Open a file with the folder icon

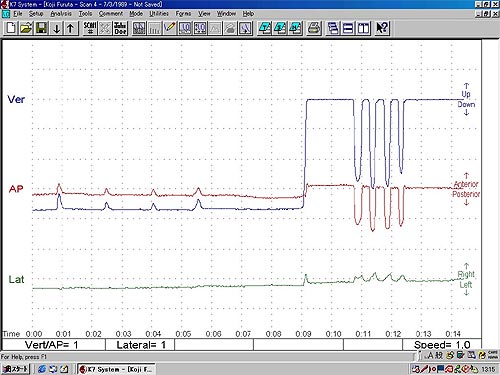click(x=26, y=28)
